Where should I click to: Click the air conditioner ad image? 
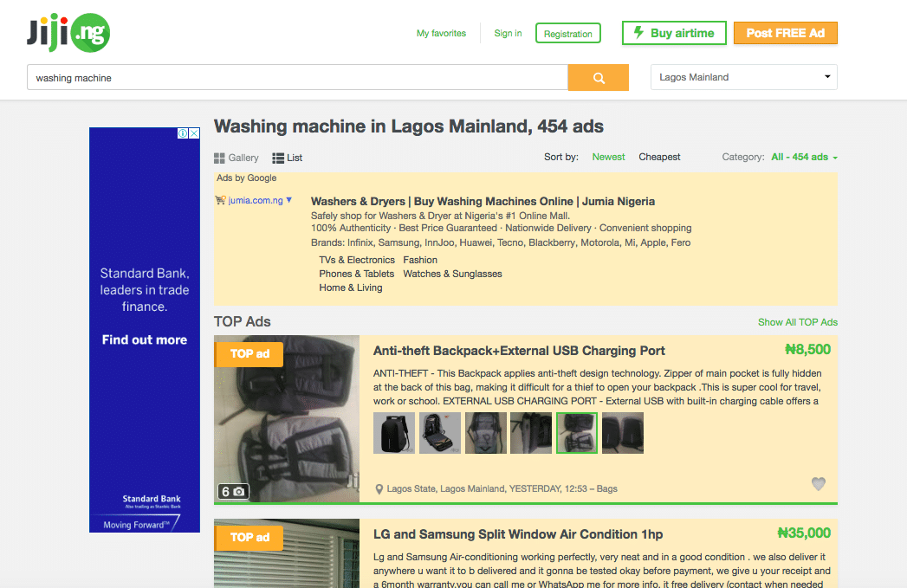pyautogui.click(x=287, y=553)
